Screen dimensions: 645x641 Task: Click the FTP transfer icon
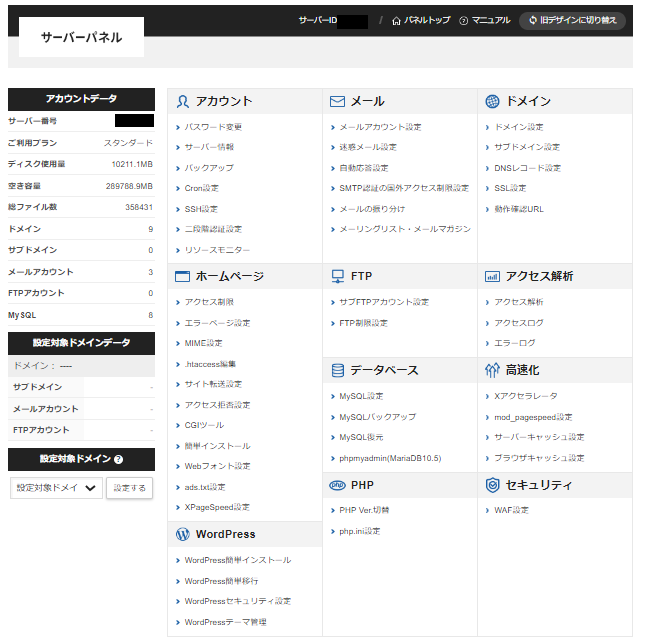coord(337,276)
